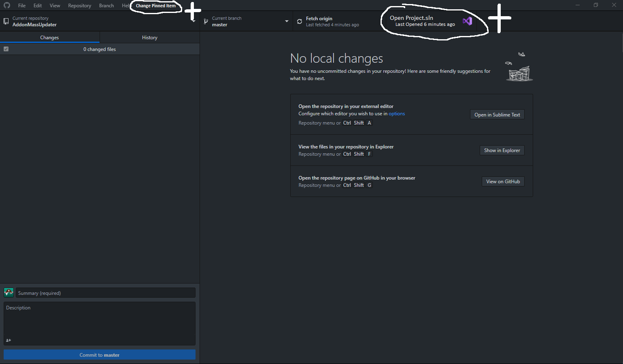Click inside the Description text box
Screen dimensions: 623x364
click(99, 322)
